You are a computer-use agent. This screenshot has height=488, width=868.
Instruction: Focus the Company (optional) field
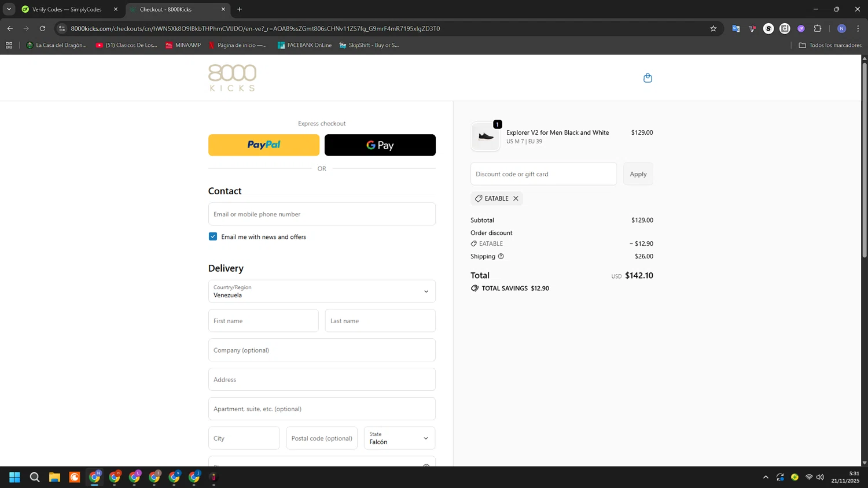322,350
